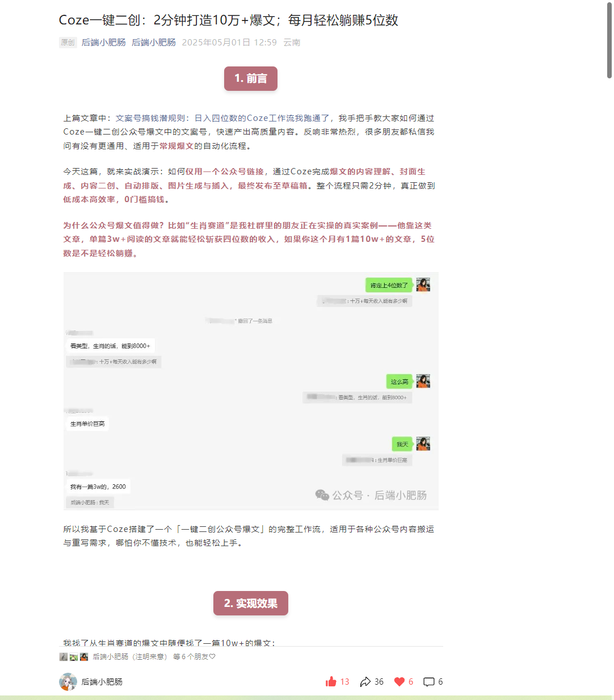Click 后端小肥肠（注明来意）等6个朋友 text
Screen dimensions: 614x700
[x=154, y=657]
